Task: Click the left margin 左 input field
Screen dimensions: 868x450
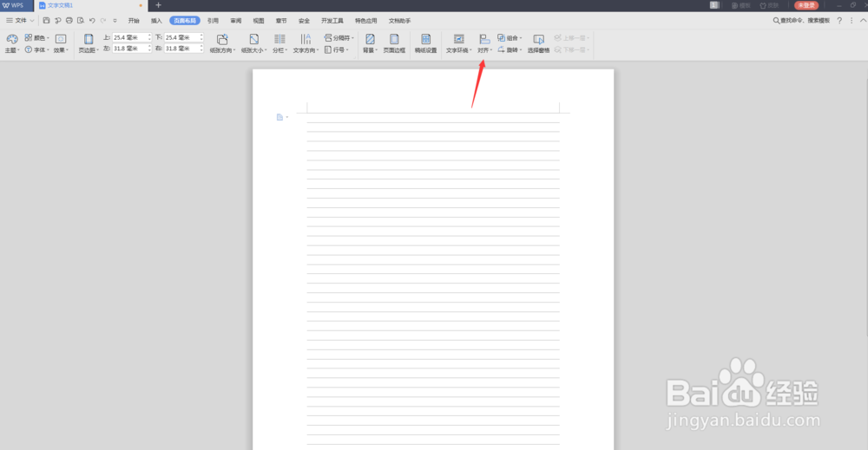Action: click(132, 49)
